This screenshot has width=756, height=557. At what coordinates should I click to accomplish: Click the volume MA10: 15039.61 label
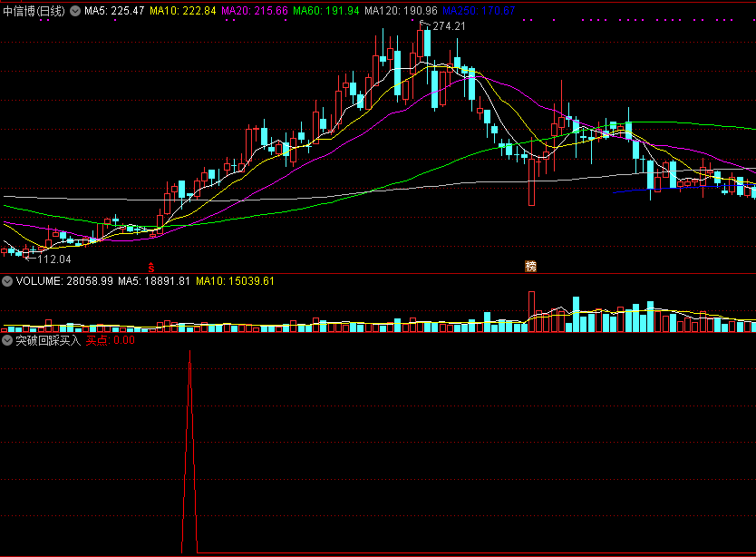coord(236,281)
